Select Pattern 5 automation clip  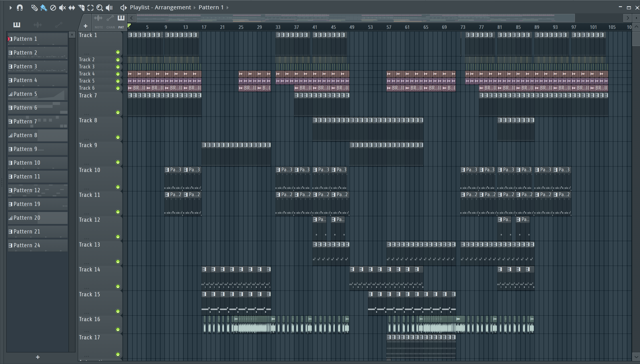[x=38, y=94]
